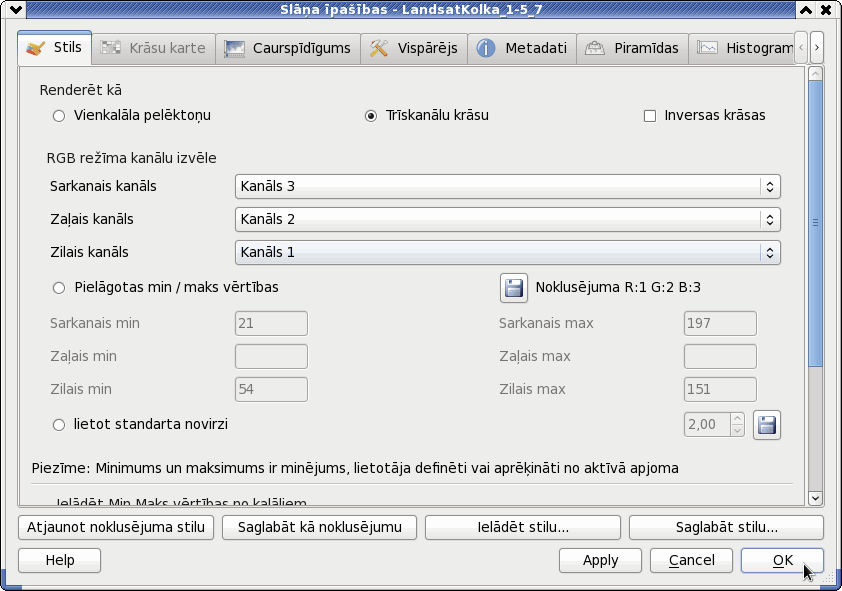Click the tools icon on the Vispārējs tab
This screenshot has height=591, width=842.
(379, 48)
